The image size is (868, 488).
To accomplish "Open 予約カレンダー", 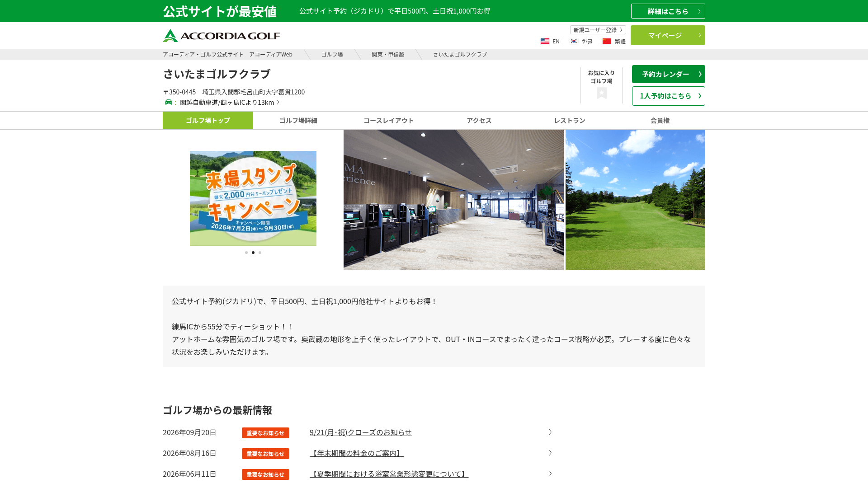I will (x=668, y=74).
